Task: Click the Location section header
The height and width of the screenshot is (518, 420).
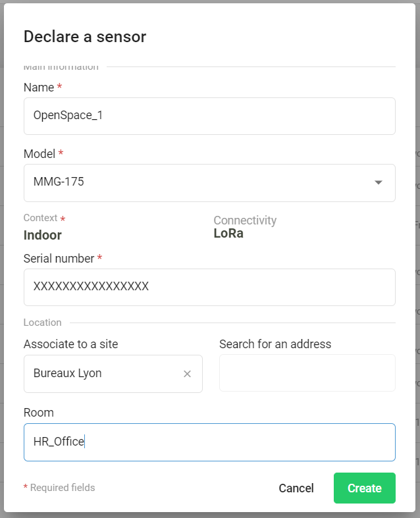Action: point(43,323)
